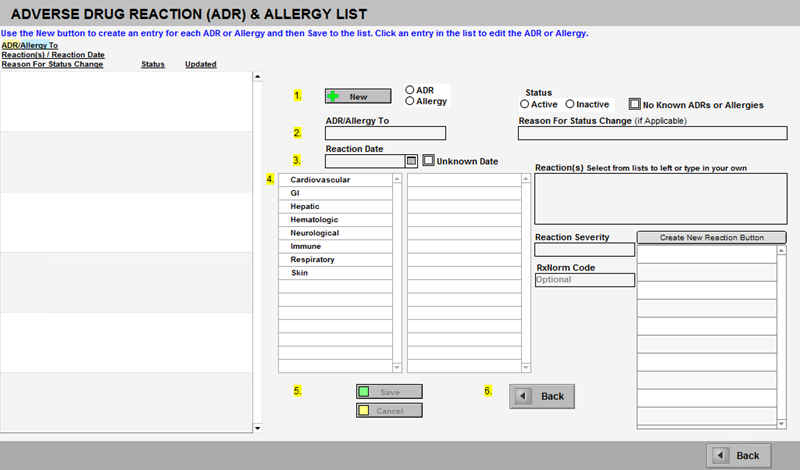
Task: Set status to Active
Action: pyautogui.click(x=524, y=104)
